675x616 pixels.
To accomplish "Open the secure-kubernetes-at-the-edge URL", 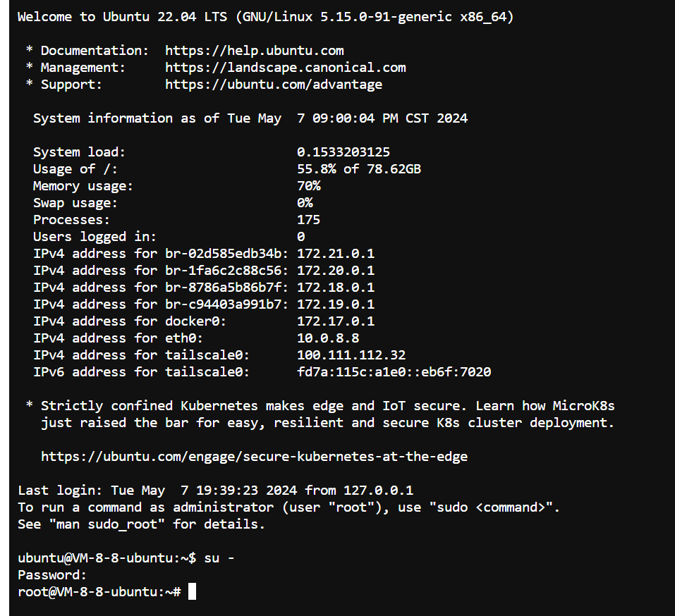I will (254, 457).
